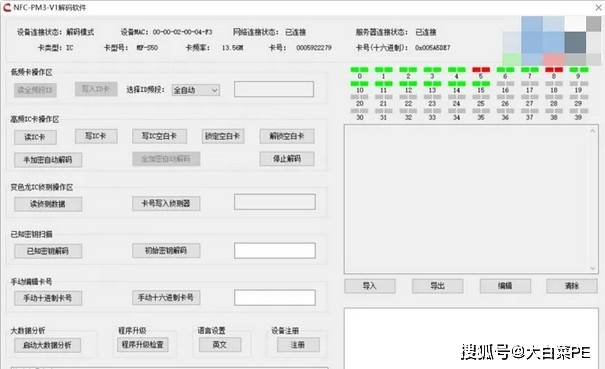
Task: Click the 注册 device registration button
Action: (298, 344)
